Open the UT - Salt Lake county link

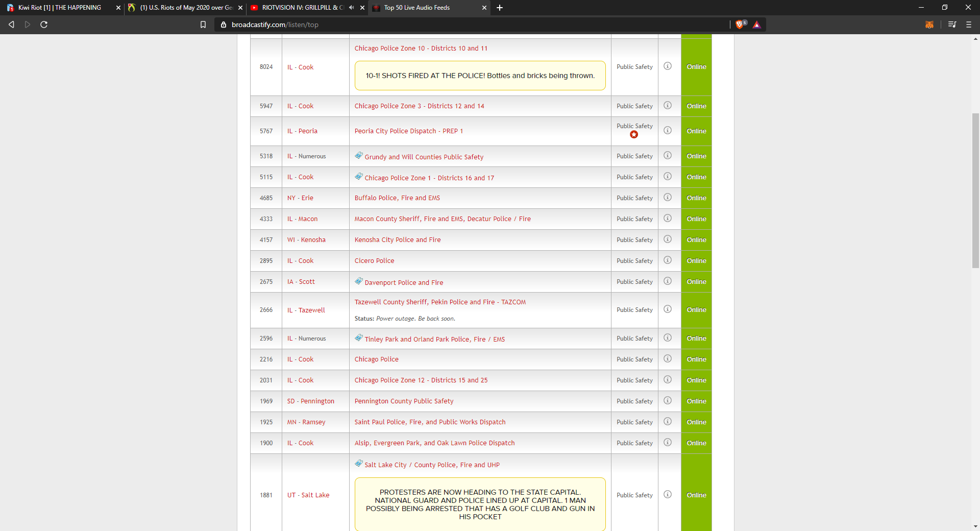[x=308, y=495]
